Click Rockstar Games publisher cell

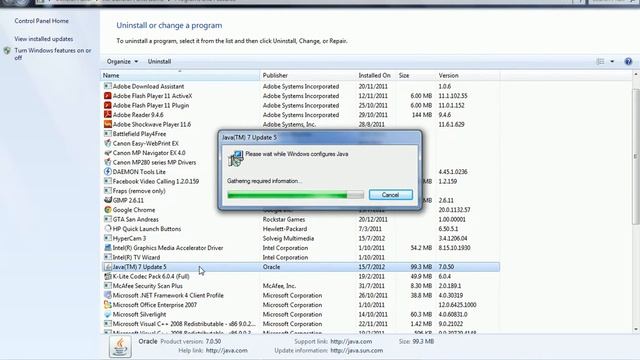click(x=284, y=219)
